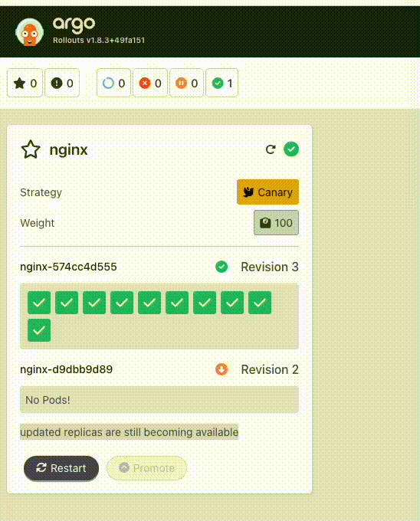Click green healthy status icon of nginx
This screenshot has height=521, width=420.
[291, 149]
